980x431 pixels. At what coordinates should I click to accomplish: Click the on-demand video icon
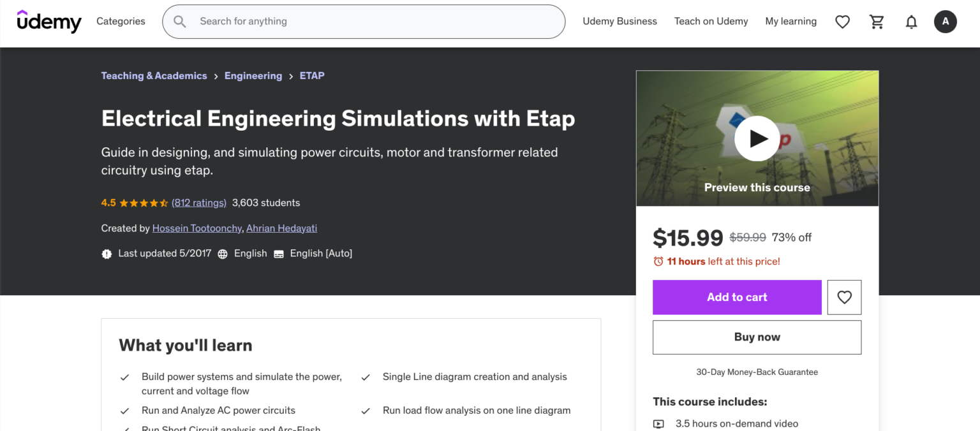(658, 423)
